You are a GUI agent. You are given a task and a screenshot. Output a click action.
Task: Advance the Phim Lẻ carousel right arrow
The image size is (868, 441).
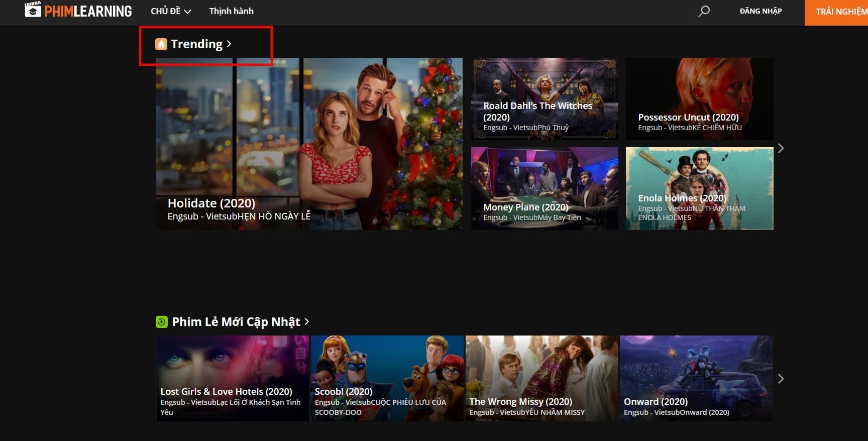coord(781,379)
